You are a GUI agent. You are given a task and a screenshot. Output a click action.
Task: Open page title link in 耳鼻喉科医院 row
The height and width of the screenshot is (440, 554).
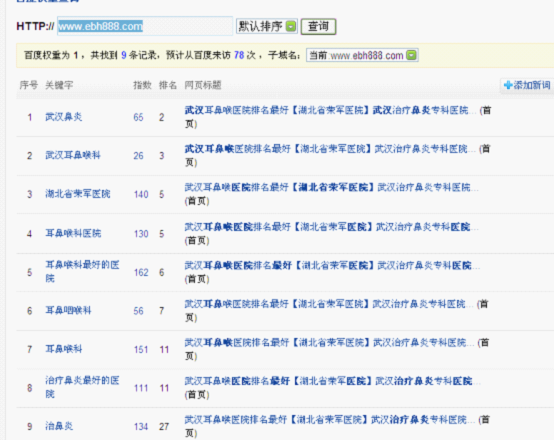(x=331, y=227)
